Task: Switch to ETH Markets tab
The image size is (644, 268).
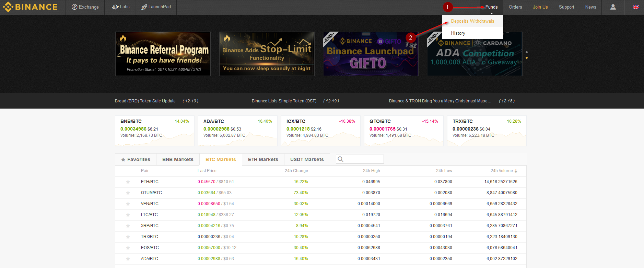Action: coord(263,159)
